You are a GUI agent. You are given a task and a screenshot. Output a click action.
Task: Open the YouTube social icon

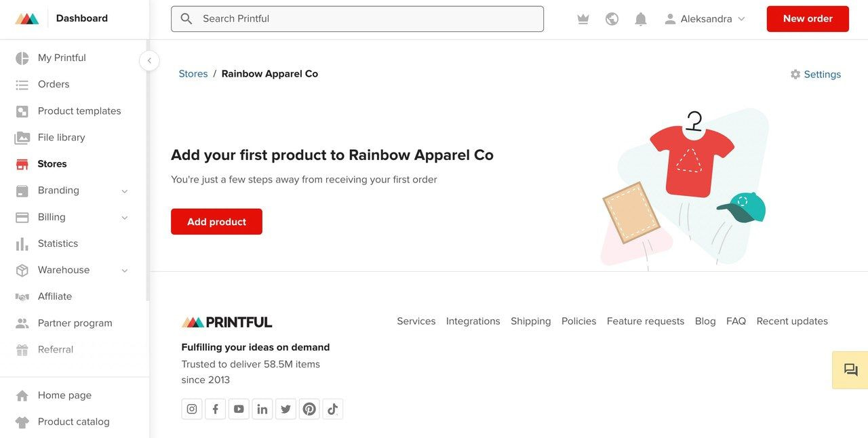(x=239, y=409)
